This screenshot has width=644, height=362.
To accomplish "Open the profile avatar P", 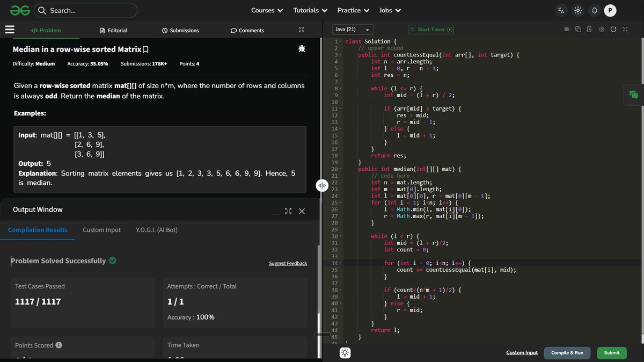I will [610, 10].
